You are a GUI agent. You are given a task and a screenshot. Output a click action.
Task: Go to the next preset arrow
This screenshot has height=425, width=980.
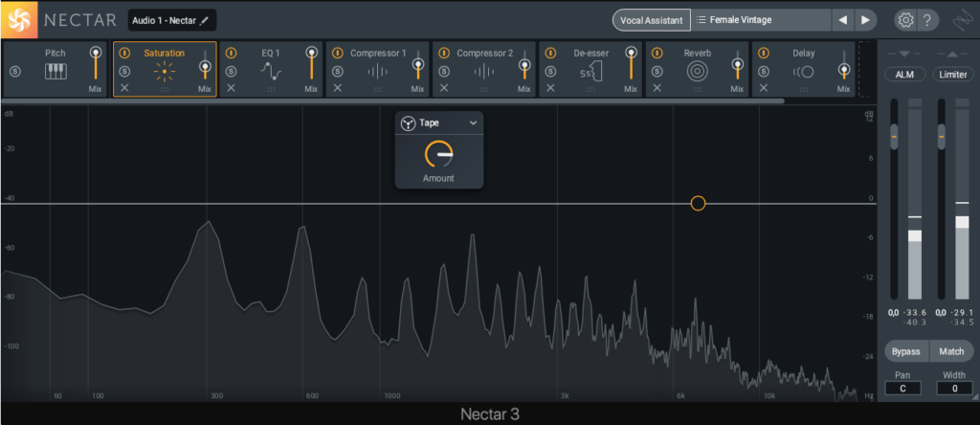(x=865, y=20)
